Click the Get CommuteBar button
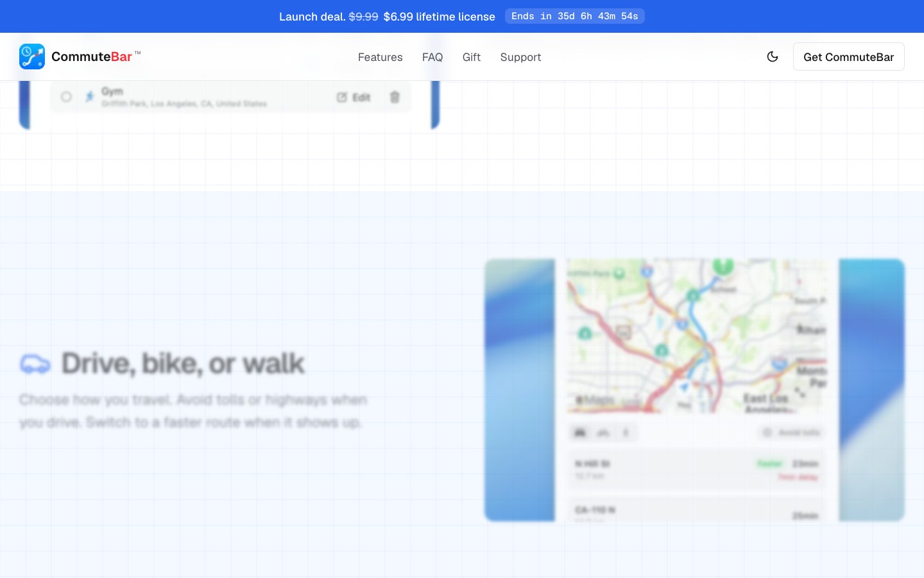 [x=848, y=57]
